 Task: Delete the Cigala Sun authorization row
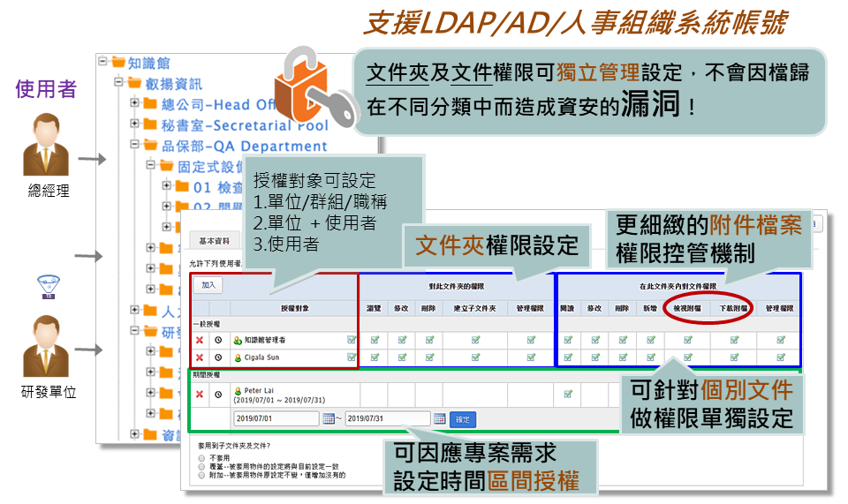pos(200,357)
